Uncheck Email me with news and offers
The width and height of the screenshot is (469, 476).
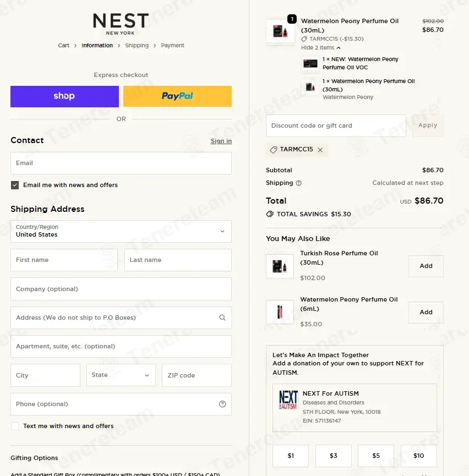(15, 185)
